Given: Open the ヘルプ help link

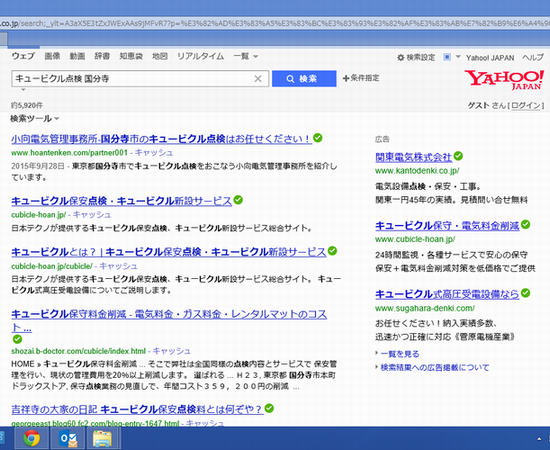Looking at the screenshot, I should pos(533,57).
